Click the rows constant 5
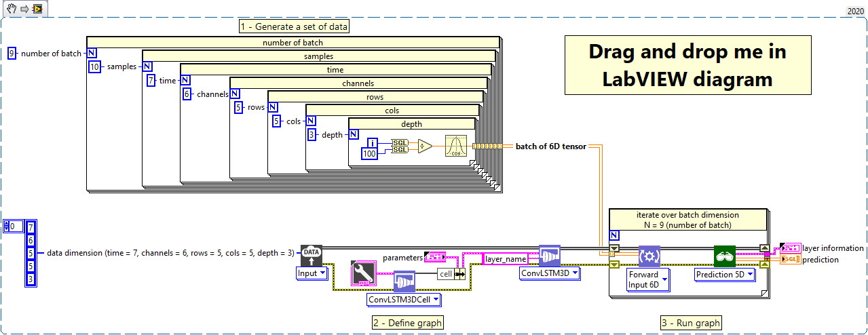This screenshot has width=868, height=335. [238, 108]
